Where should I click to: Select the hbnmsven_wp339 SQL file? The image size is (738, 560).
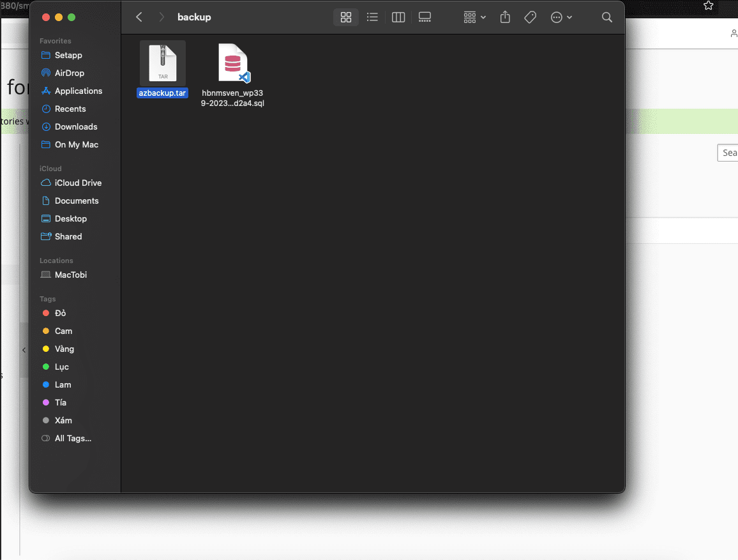(x=233, y=64)
